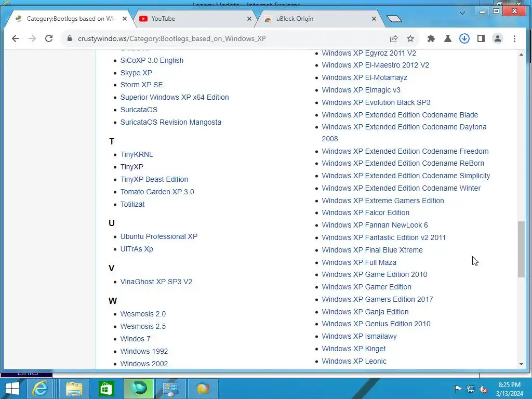
Task: Open UlTrAs Xp link
Action: point(137,249)
